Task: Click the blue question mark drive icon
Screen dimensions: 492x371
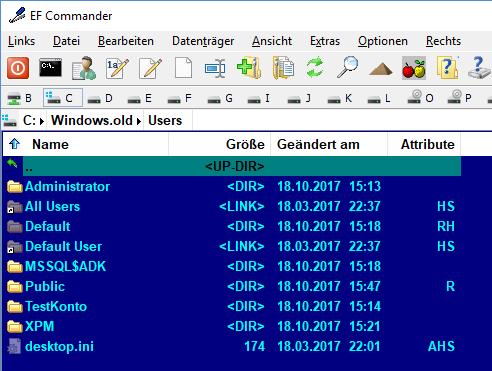Action: [479, 68]
